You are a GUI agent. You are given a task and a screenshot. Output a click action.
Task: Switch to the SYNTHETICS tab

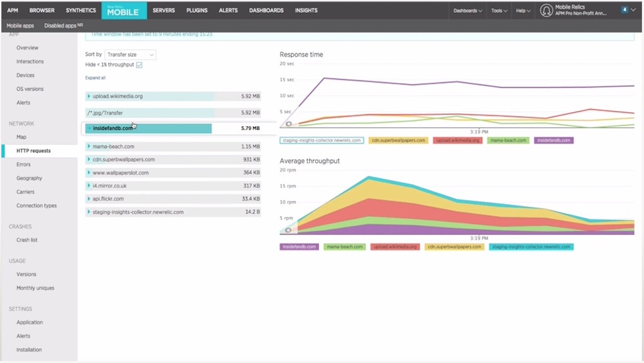(80, 10)
